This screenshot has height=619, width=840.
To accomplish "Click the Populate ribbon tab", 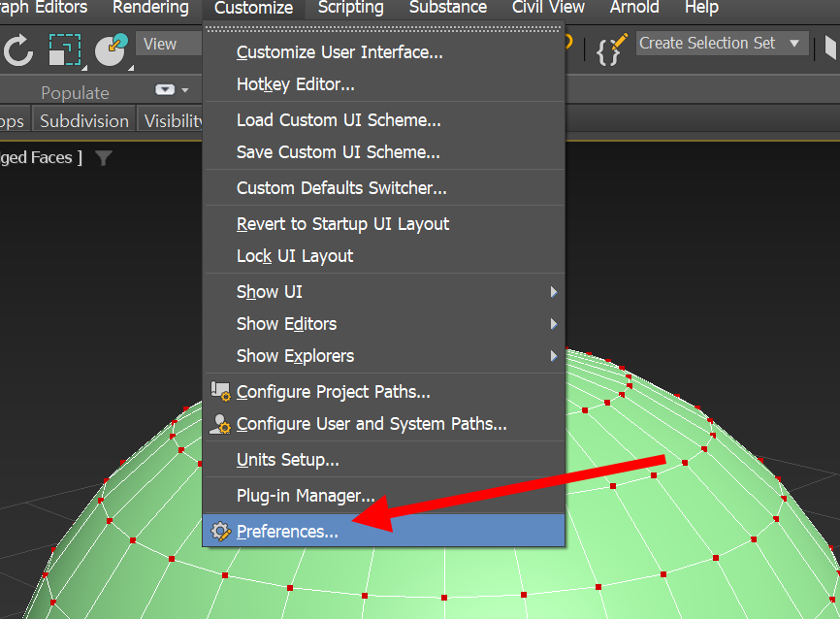I will click(x=75, y=93).
